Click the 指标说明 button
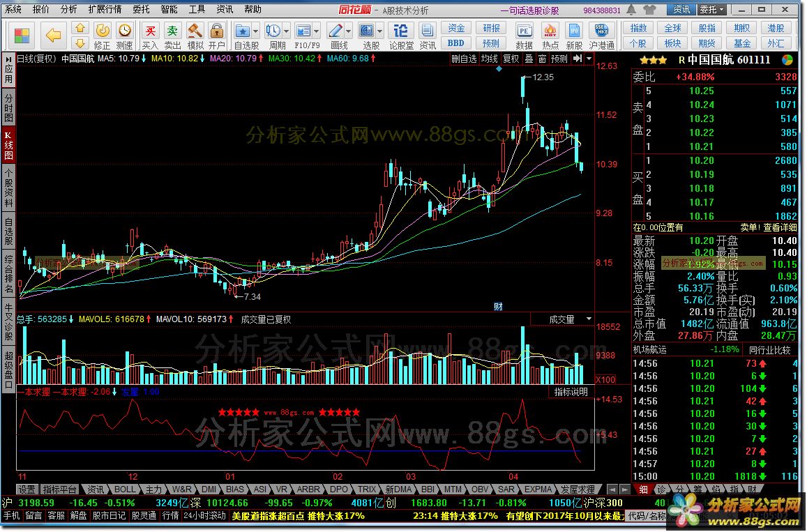The width and height of the screenshot is (807, 532). tap(571, 392)
